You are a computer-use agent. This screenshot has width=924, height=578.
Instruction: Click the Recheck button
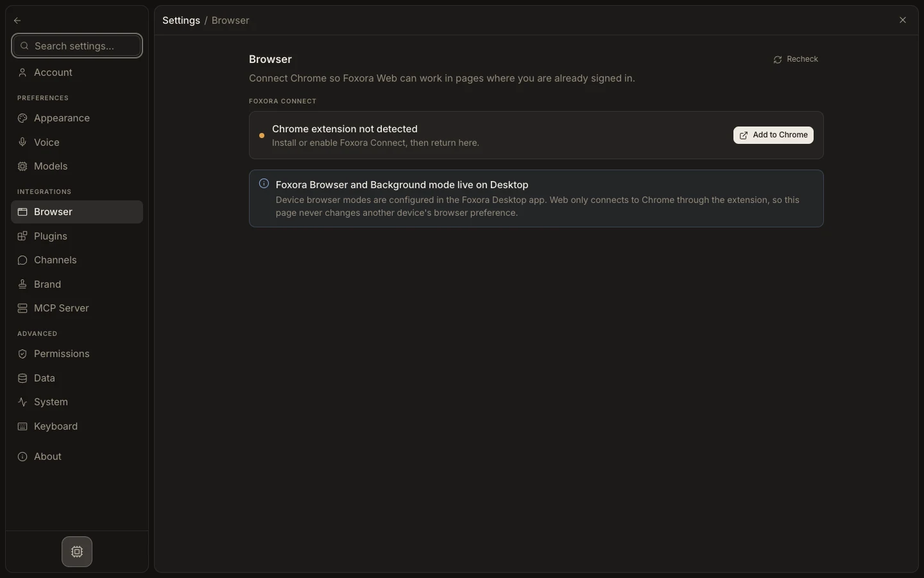point(796,59)
